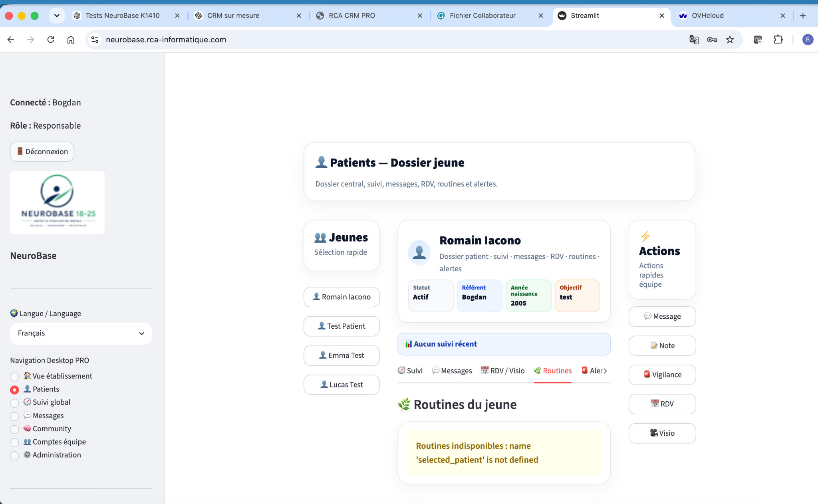818x504 pixels.
Task: Click the Déconnexion button
Action: tap(42, 152)
